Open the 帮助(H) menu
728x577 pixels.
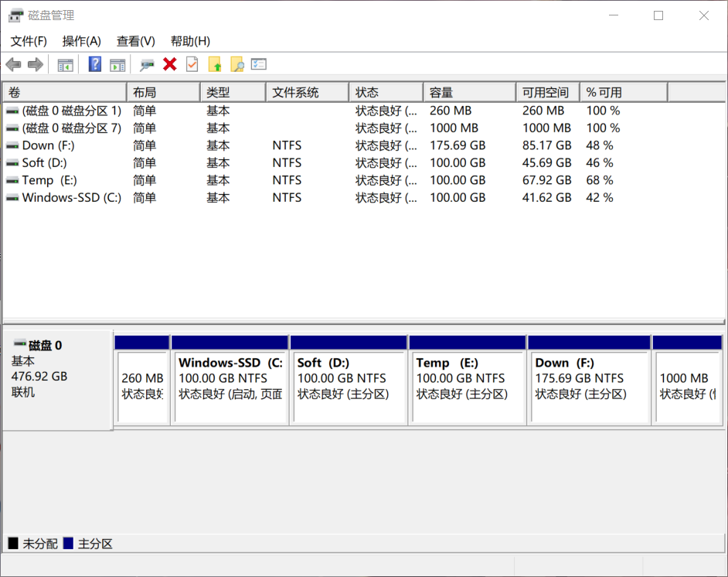[x=190, y=41]
